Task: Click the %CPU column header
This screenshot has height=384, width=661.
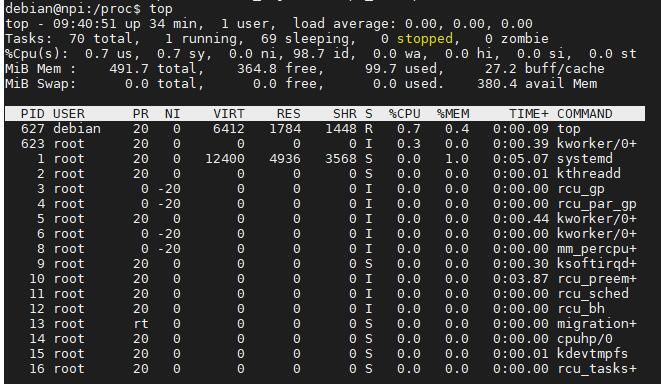Action: [x=404, y=114]
